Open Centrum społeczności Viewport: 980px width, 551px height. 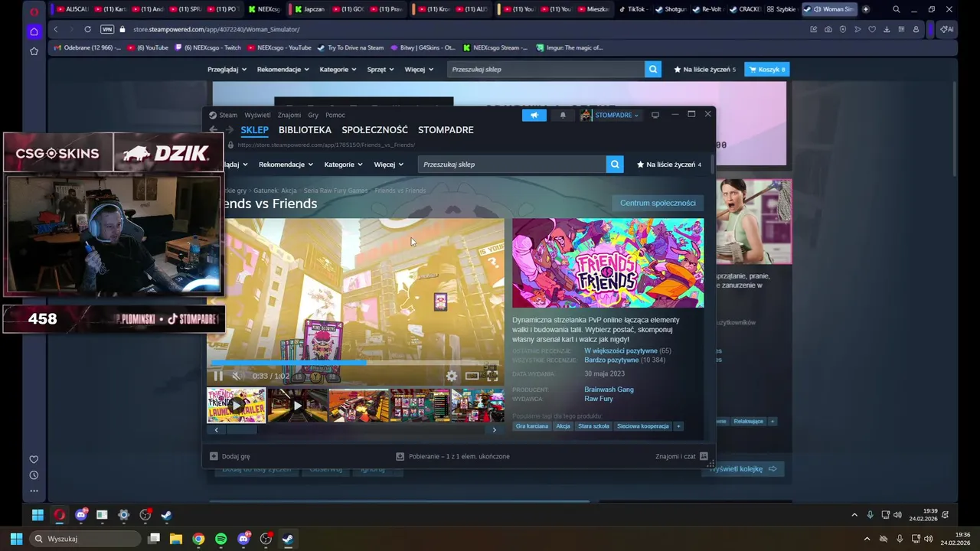tap(658, 203)
